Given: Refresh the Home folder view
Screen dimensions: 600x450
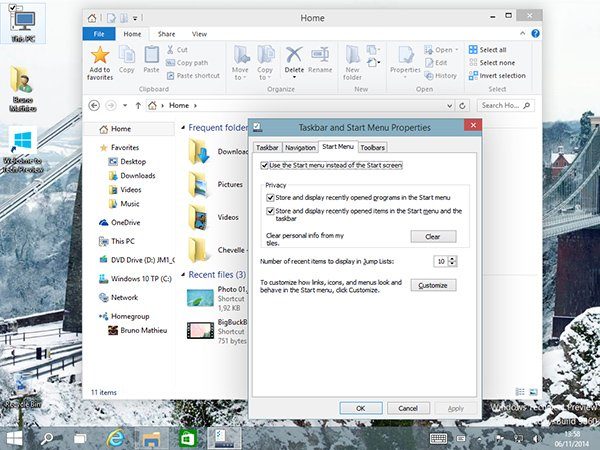Looking at the screenshot, I should [x=462, y=106].
